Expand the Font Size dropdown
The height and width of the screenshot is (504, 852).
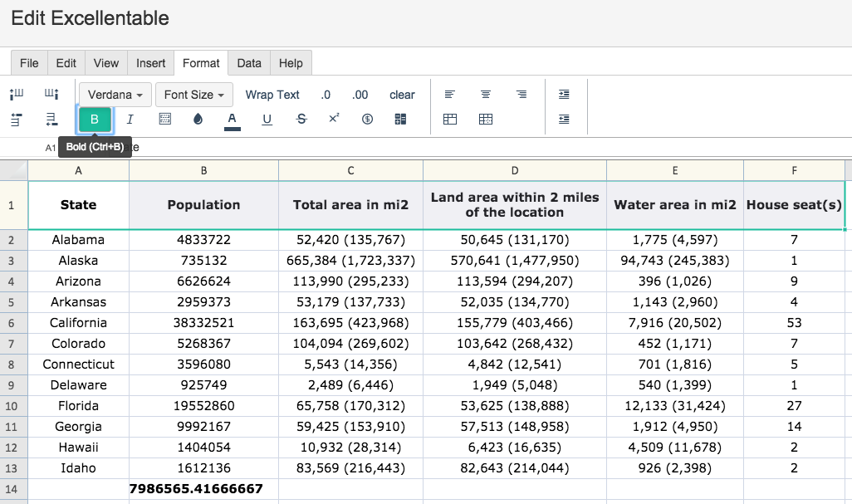tap(194, 95)
